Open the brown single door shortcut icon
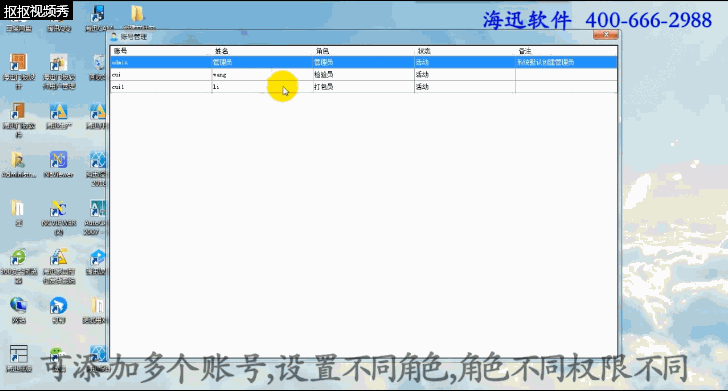Image resolution: width=728 pixels, height=391 pixels. tap(18, 120)
